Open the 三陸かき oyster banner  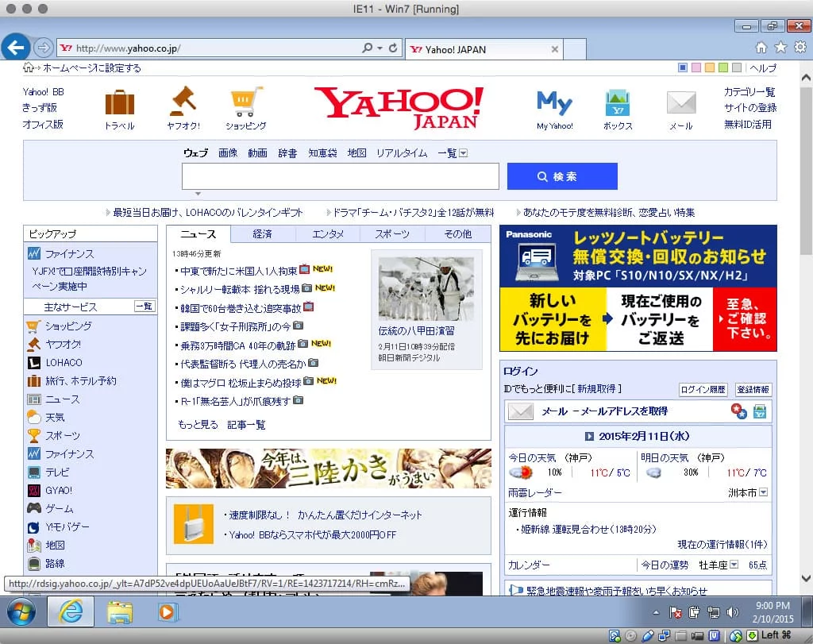point(328,469)
